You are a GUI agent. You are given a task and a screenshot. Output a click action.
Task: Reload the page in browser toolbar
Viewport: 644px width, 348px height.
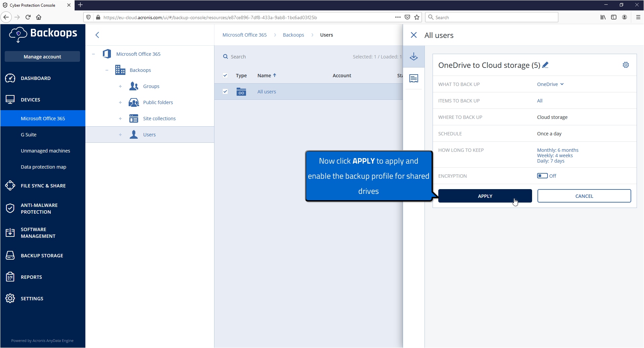click(28, 17)
